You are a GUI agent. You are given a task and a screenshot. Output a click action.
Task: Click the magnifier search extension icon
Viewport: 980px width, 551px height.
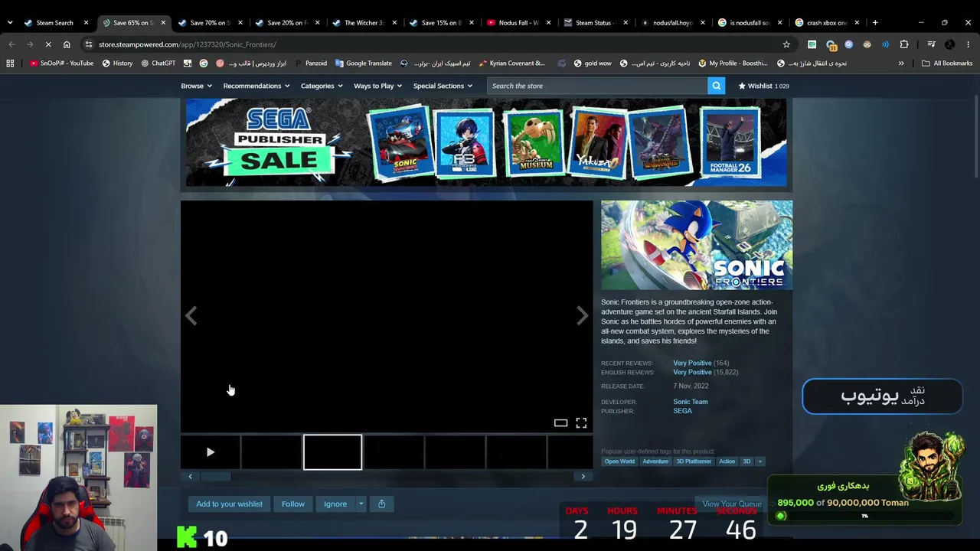tap(848, 44)
